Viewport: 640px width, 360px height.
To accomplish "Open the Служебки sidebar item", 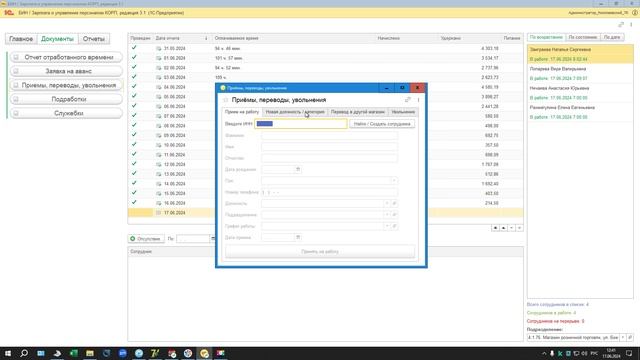I will point(66,113).
